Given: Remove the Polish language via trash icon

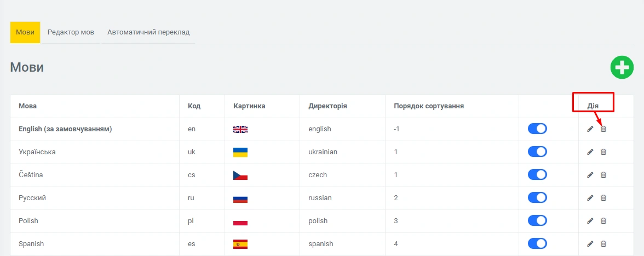Looking at the screenshot, I should click(x=603, y=221).
